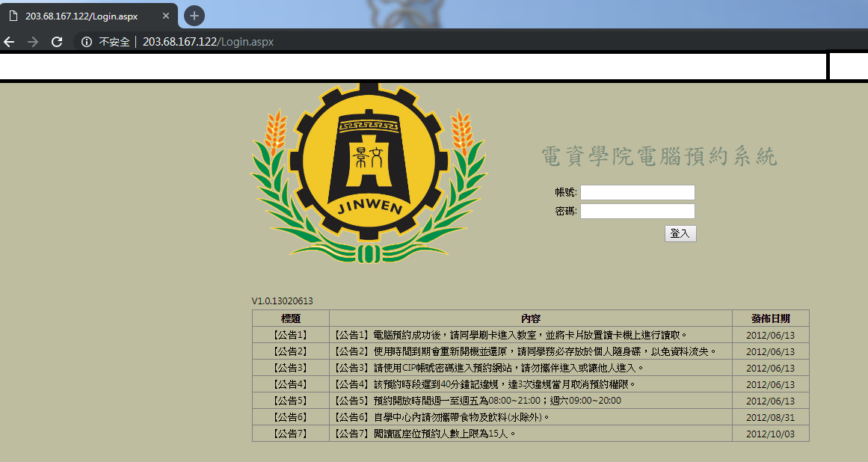Click the 發佈日期 column header
Image resolution: width=868 pixels, height=462 pixels.
771,318
